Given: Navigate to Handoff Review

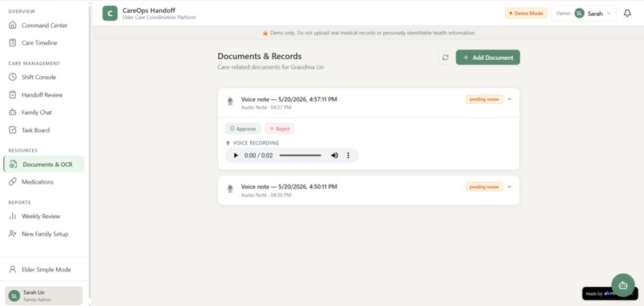Looking at the screenshot, I should 44,95.
